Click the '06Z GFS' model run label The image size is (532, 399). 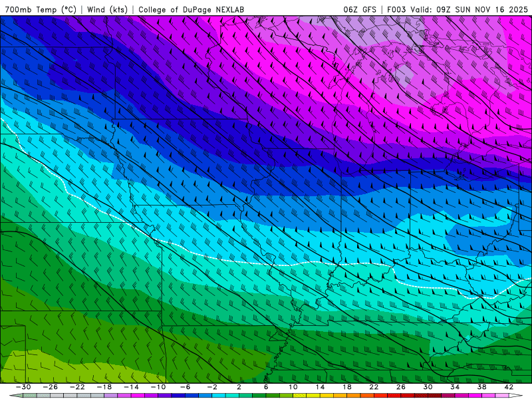[360, 9]
